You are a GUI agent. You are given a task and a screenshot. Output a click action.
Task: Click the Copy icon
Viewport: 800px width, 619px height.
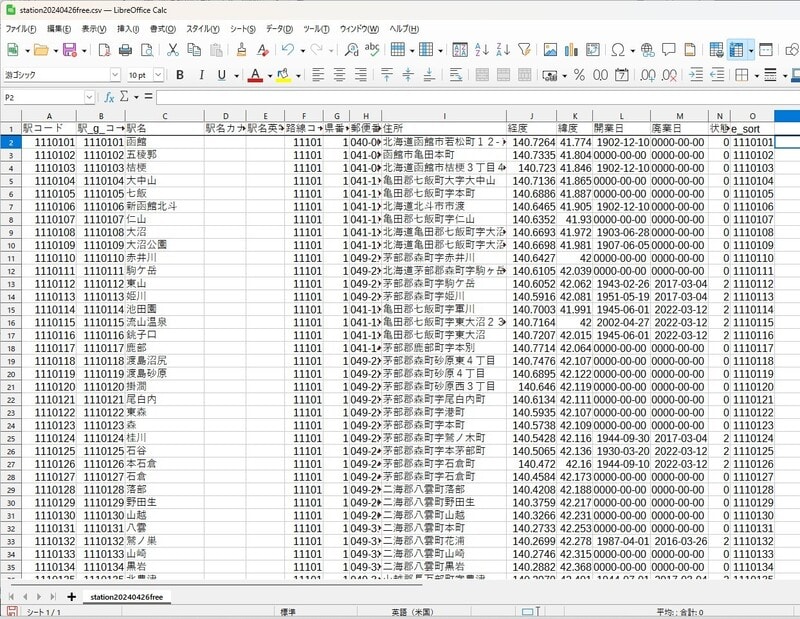coord(194,49)
